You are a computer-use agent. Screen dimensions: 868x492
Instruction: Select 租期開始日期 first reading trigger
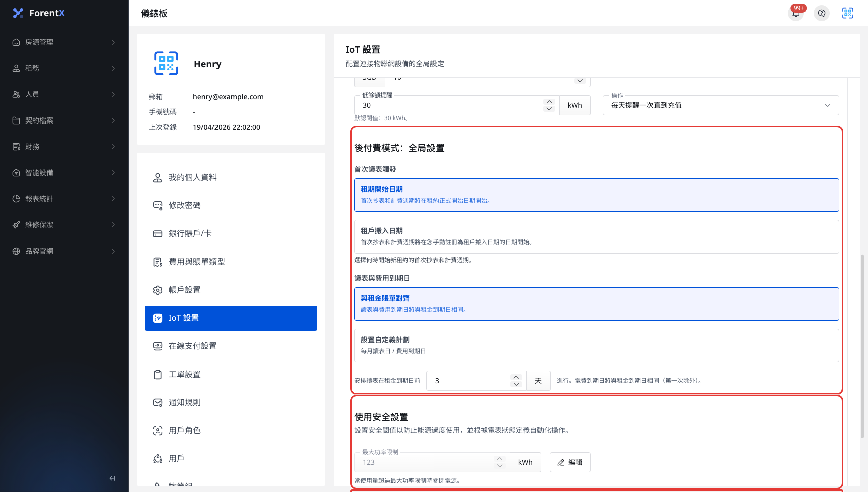(597, 195)
